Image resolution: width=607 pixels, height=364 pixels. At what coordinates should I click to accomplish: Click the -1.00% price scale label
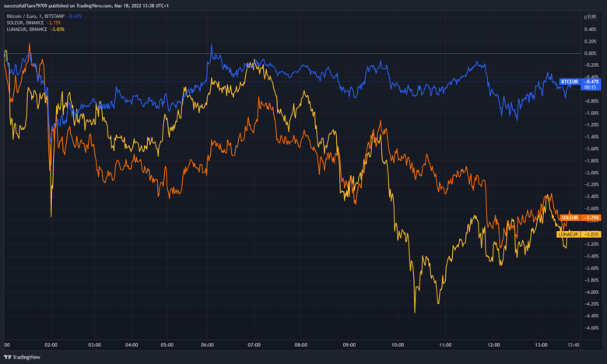pyautogui.click(x=591, y=113)
